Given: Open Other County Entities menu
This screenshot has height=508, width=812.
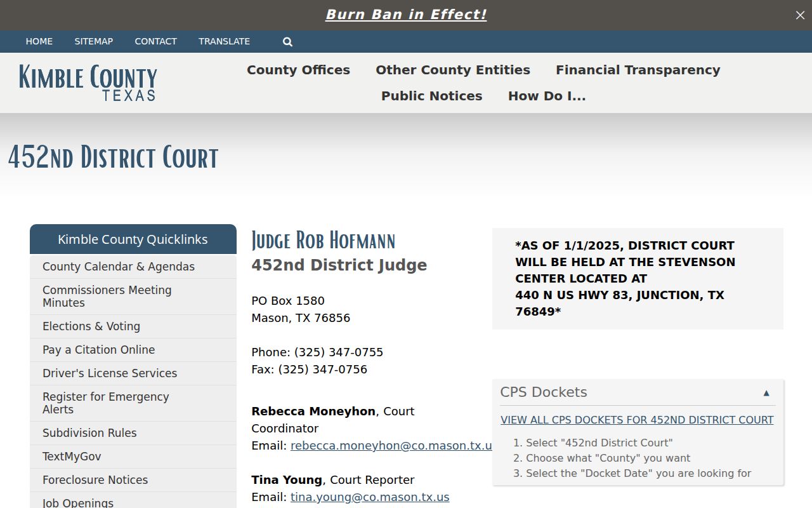Looking at the screenshot, I should pos(453,70).
